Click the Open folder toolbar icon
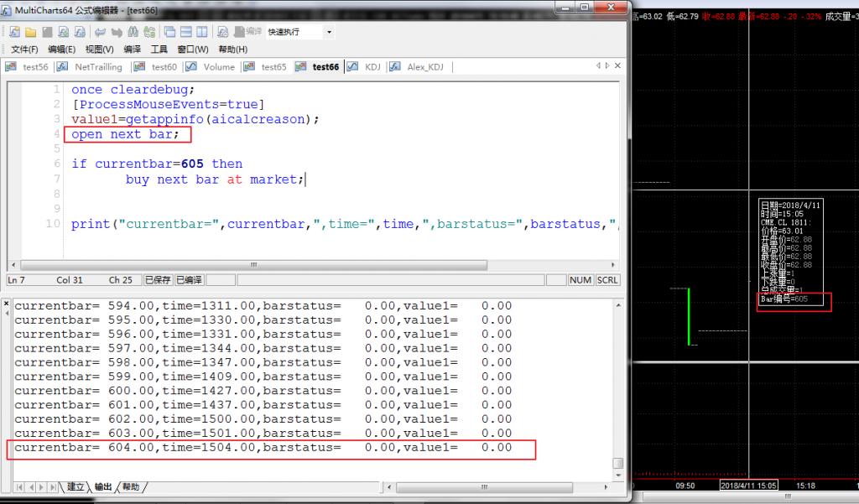This screenshot has width=859, height=504. 31,32
